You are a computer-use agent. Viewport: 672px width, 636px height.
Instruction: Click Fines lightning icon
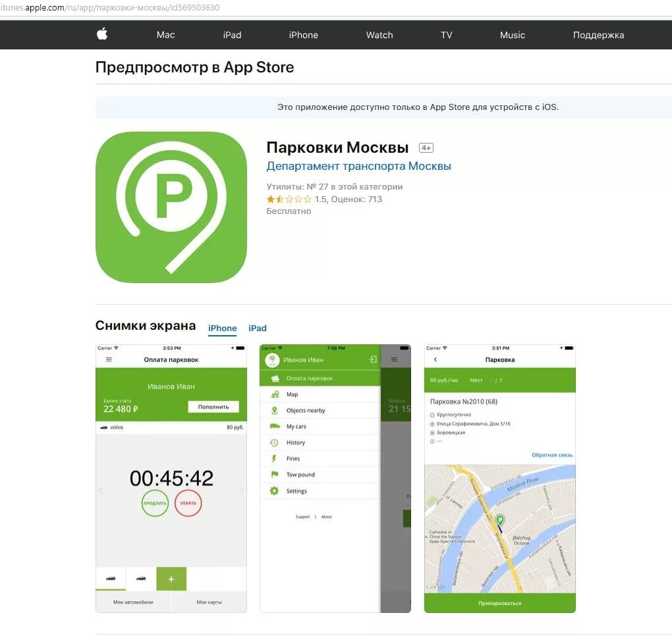274,459
